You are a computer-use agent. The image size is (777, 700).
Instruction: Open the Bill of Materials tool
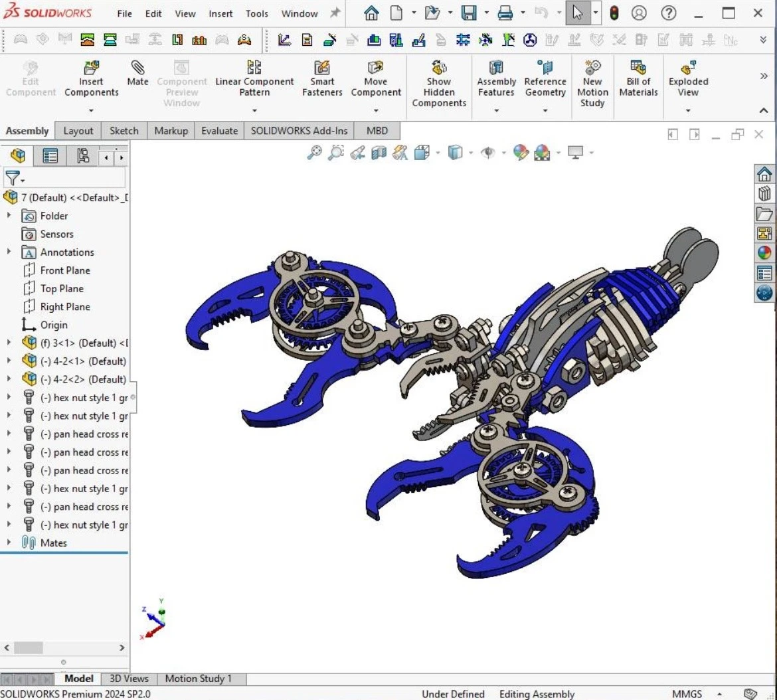click(638, 68)
